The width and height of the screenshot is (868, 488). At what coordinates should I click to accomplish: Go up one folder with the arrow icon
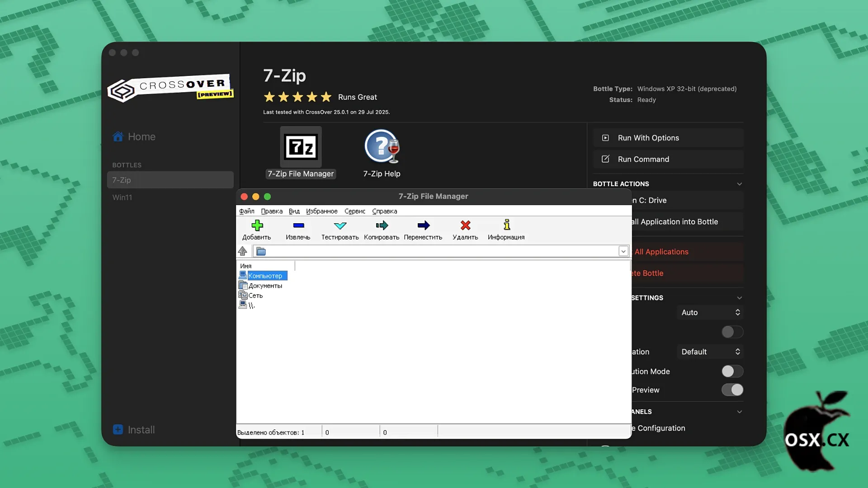(x=243, y=251)
